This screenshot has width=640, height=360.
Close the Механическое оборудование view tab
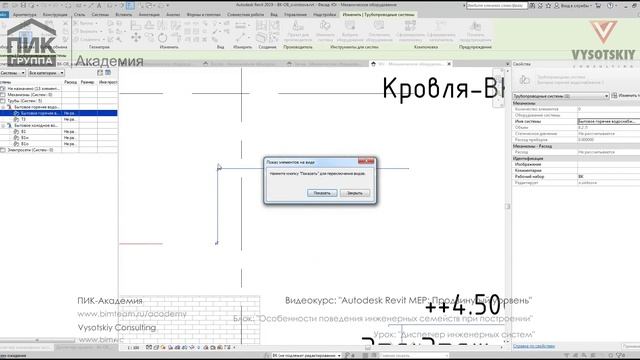tap(449, 64)
